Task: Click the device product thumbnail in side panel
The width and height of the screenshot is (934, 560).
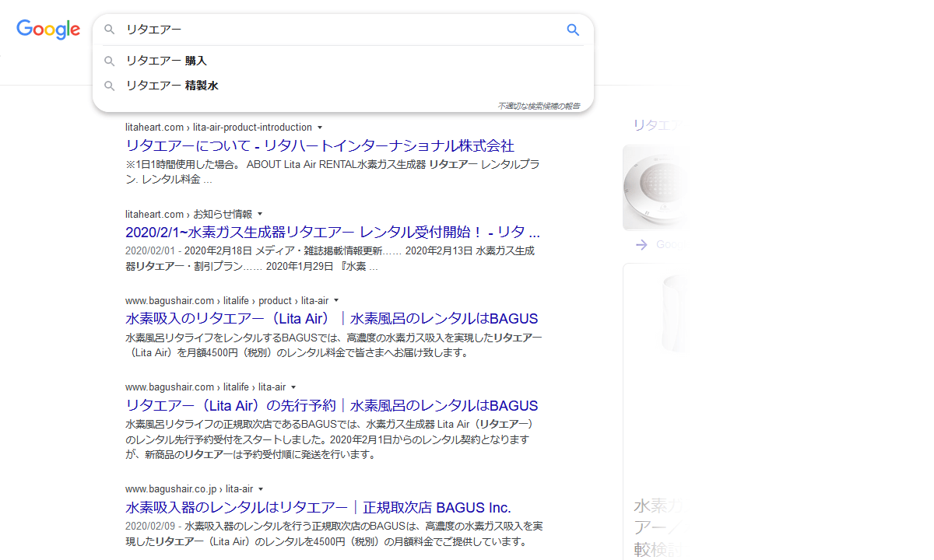Action: 656,187
